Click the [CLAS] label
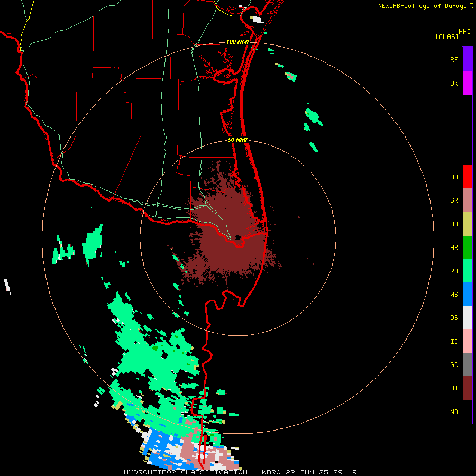The image size is (476, 476). tap(447, 37)
